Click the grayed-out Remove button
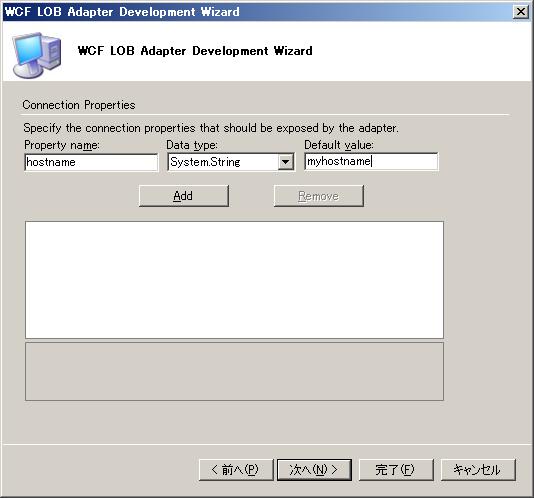The image size is (534, 498). [318, 196]
